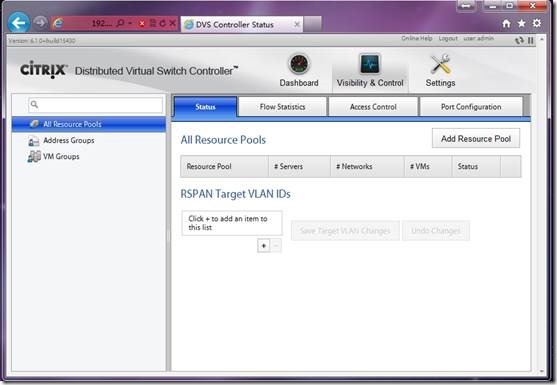Click the page scrollbar down arrow
The image size is (557, 385).
click(x=542, y=372)
